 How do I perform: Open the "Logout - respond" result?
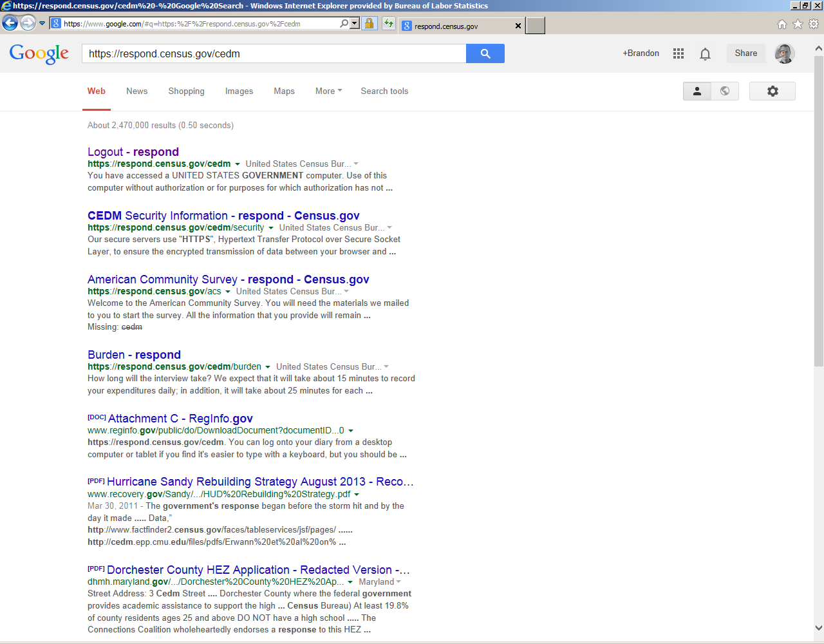pyautogui.click(x=133, y=152)
